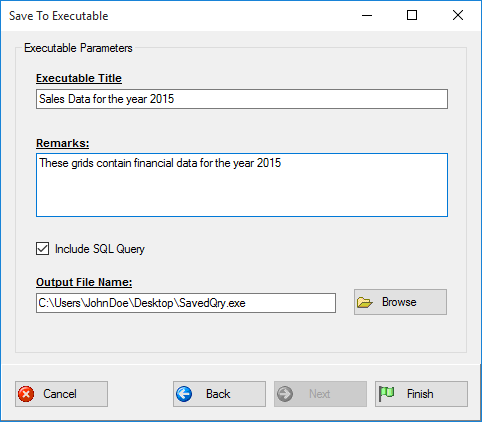Click the 'Output File Name:' label
The width and height of the screenshot is (482, 422).
(84, 282)
